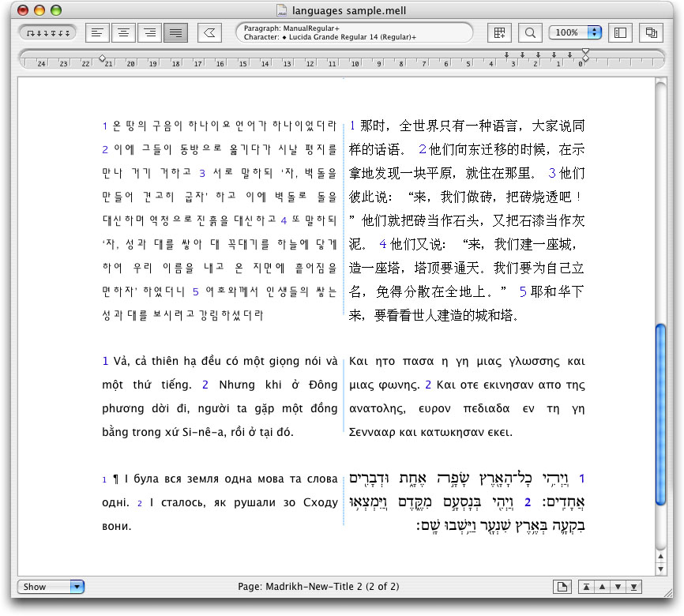
Task: Jump to last page button
Action: pyautogui.click(x=633, y=587)
